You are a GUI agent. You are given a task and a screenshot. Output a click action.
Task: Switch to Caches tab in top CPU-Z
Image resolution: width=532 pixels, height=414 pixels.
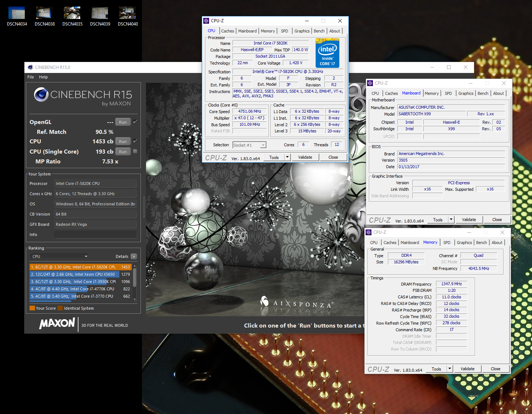click(228, 31)
